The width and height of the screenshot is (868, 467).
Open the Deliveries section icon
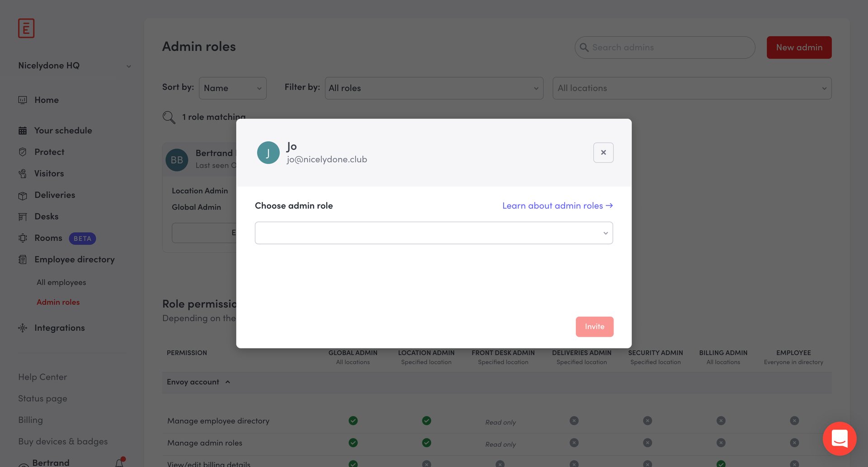23,195
